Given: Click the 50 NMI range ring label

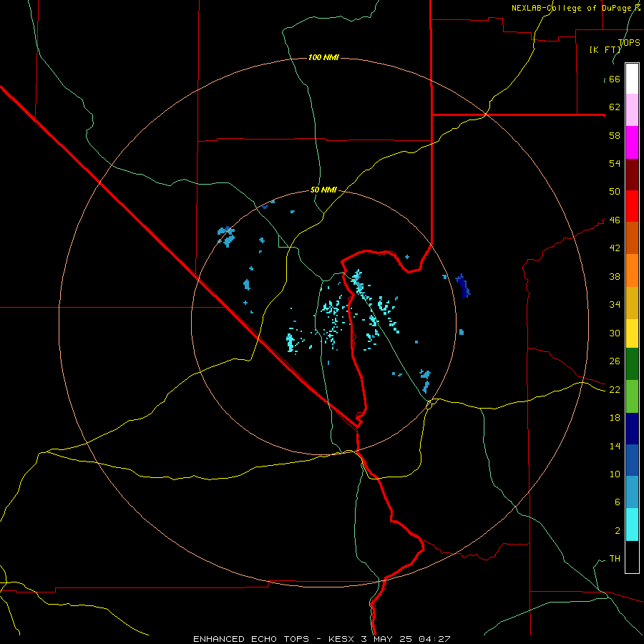Looking at the screenshot, I should (323, 190).
